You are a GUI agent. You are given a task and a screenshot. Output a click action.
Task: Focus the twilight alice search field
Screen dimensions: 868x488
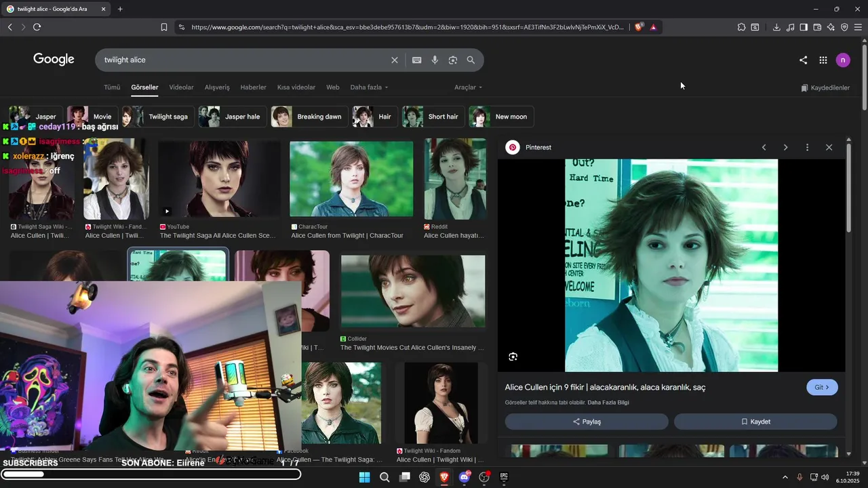pyautogui.click(x=244, y=60)
